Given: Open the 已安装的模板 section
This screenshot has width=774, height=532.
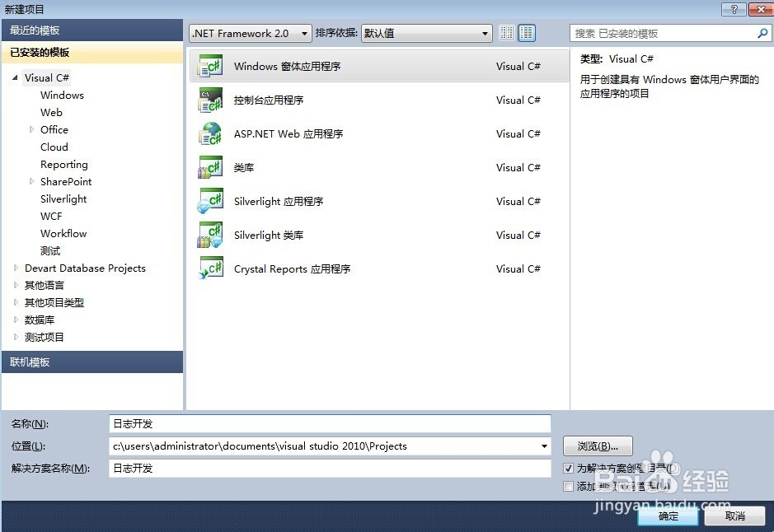Looking at the screenshot, I should click(x=92, y=52).
